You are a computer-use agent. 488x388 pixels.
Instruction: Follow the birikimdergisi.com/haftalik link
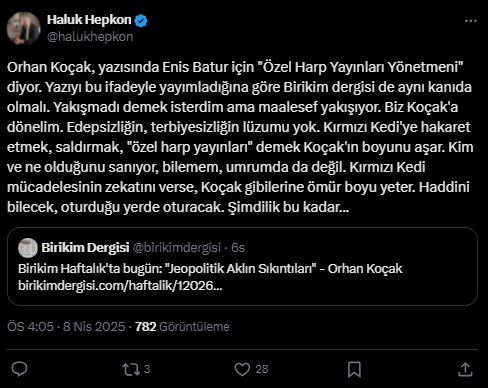[120, 286]
